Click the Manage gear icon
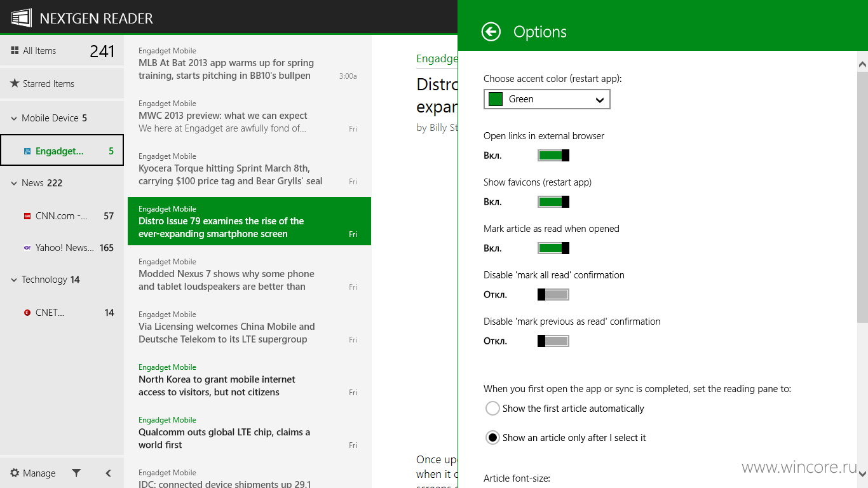Viewport: 868px width, 488px height. (15, 473)
